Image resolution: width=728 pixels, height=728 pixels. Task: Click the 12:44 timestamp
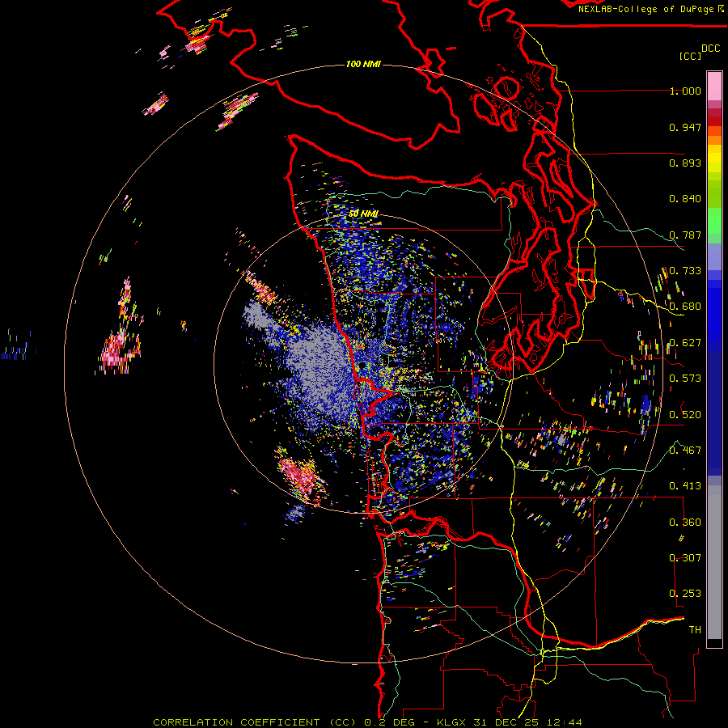[x=564, y=722]
